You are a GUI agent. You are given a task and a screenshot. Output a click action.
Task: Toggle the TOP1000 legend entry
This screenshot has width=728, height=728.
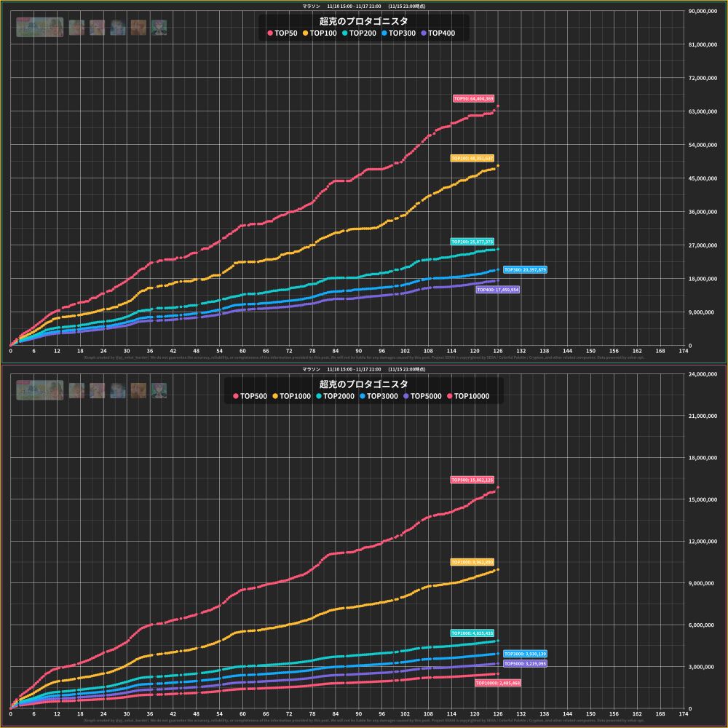click(x=292, y=396)
